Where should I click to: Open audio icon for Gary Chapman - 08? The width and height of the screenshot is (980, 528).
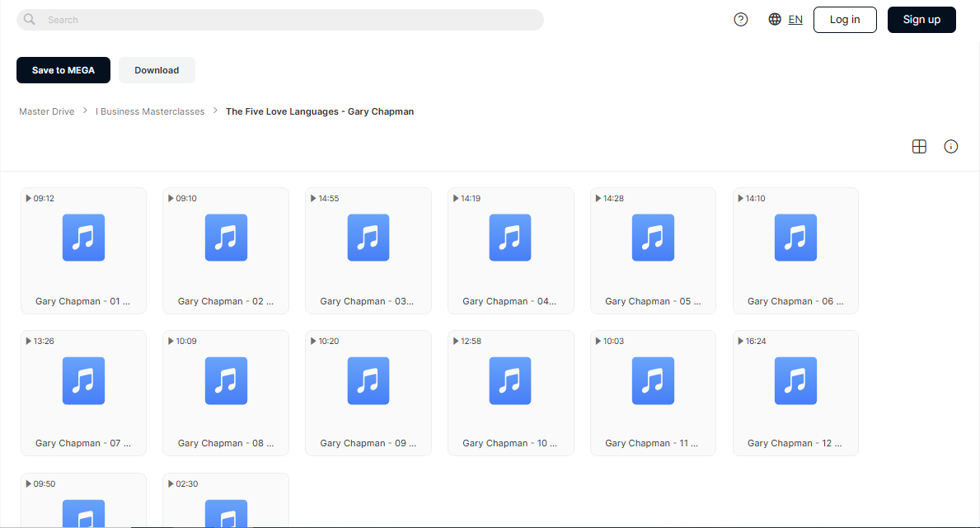(227, 380)
